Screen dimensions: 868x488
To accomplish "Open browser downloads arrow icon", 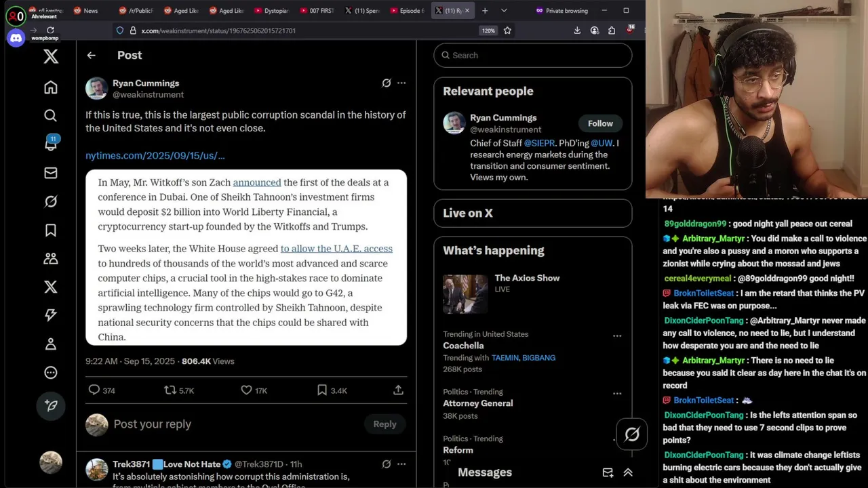I will 577,30.
